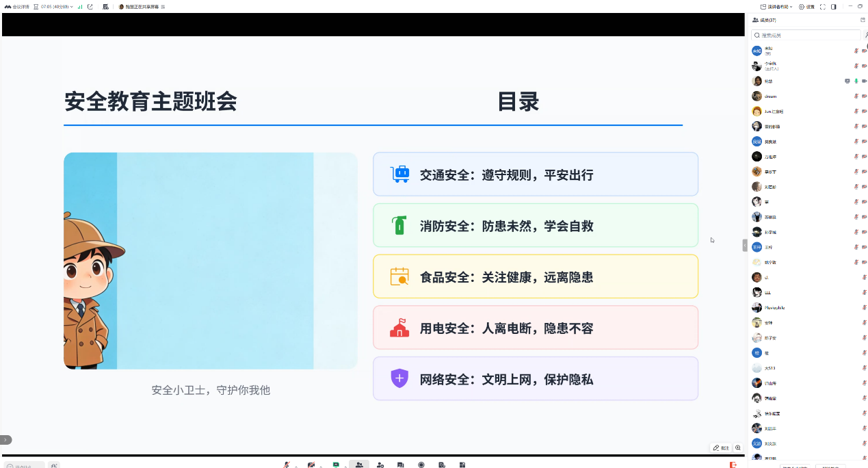
Task: Click the 批注 annotate button
Action: 721,448
